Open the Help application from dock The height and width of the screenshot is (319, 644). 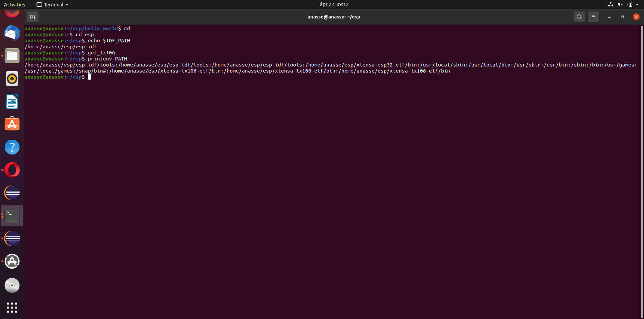(12, 147)
